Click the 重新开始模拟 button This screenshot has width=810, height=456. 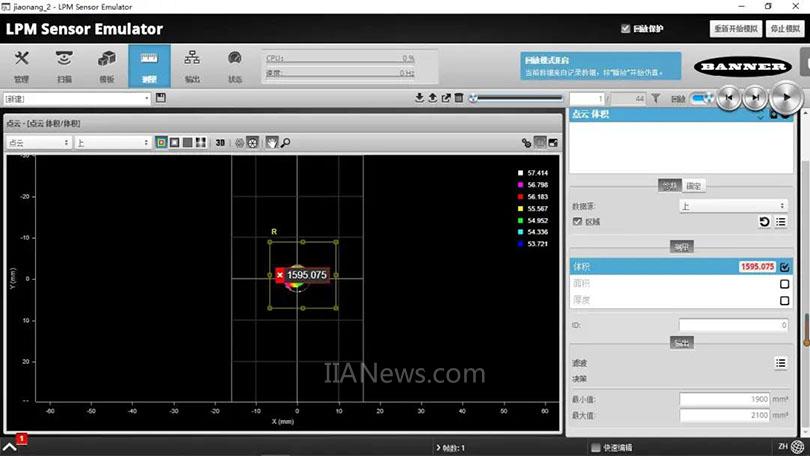coord(736,29)
